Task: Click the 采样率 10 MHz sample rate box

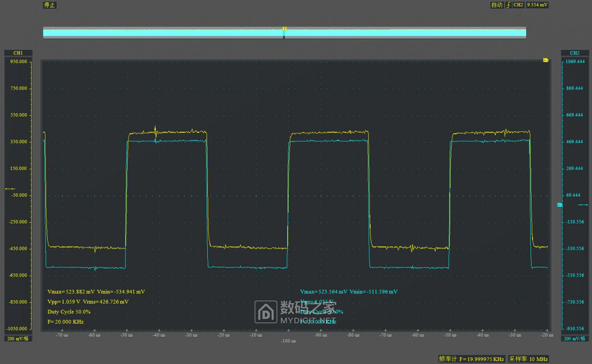Action: 528,359
